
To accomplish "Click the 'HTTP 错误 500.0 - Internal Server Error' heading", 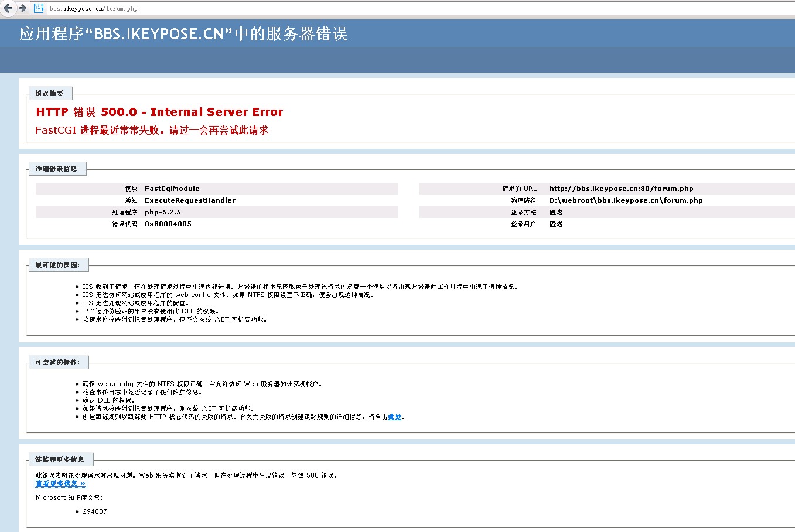I will coord(159,112).
